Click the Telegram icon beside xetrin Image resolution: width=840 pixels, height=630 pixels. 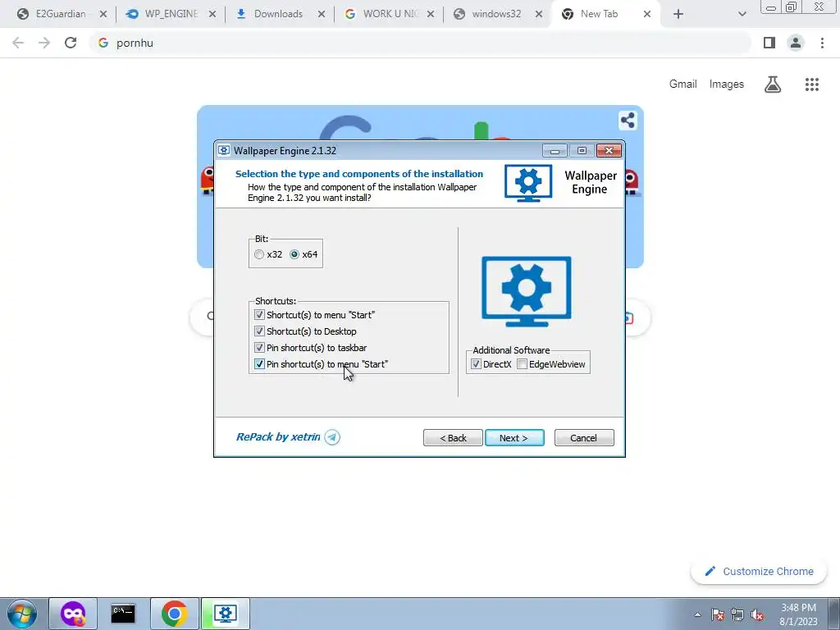332,437
